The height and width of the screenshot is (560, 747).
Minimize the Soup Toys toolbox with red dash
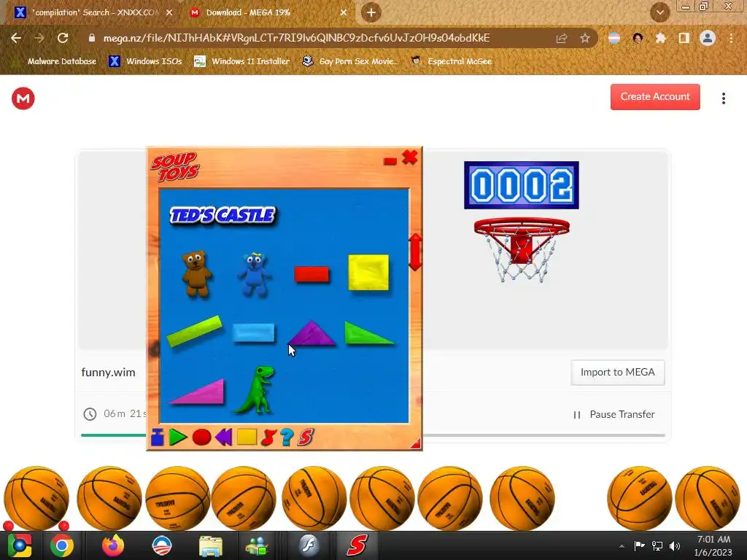(x=390, y=161)
